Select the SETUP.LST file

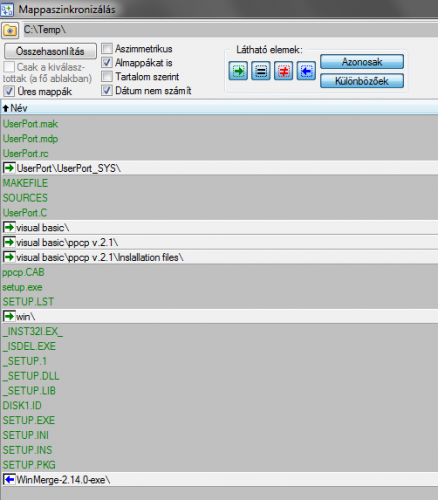(28, 302)
